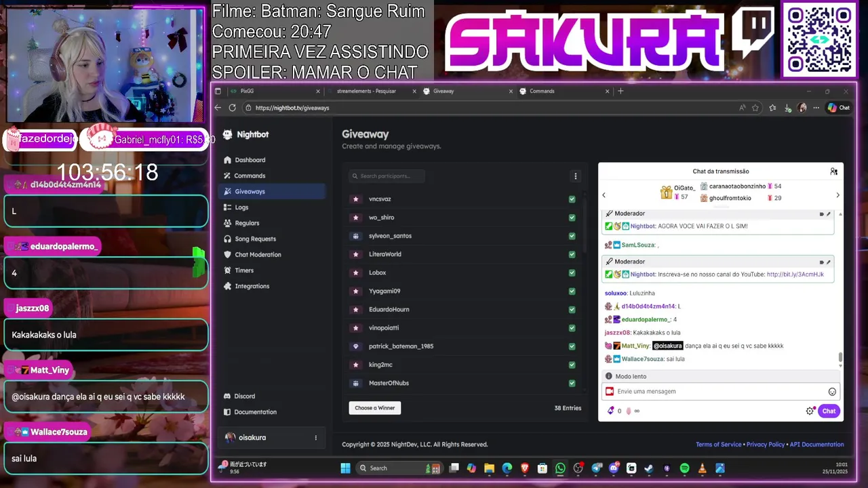Open browser tab actions menu icon
Image resolution: width=868 pixels, height=488 pixels.
[x=218, y=91]
